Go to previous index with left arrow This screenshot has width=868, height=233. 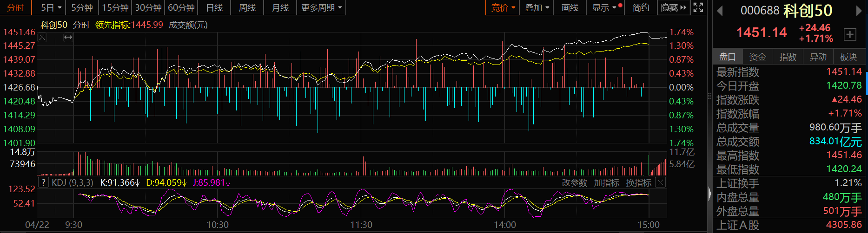(x=720, y=11)
